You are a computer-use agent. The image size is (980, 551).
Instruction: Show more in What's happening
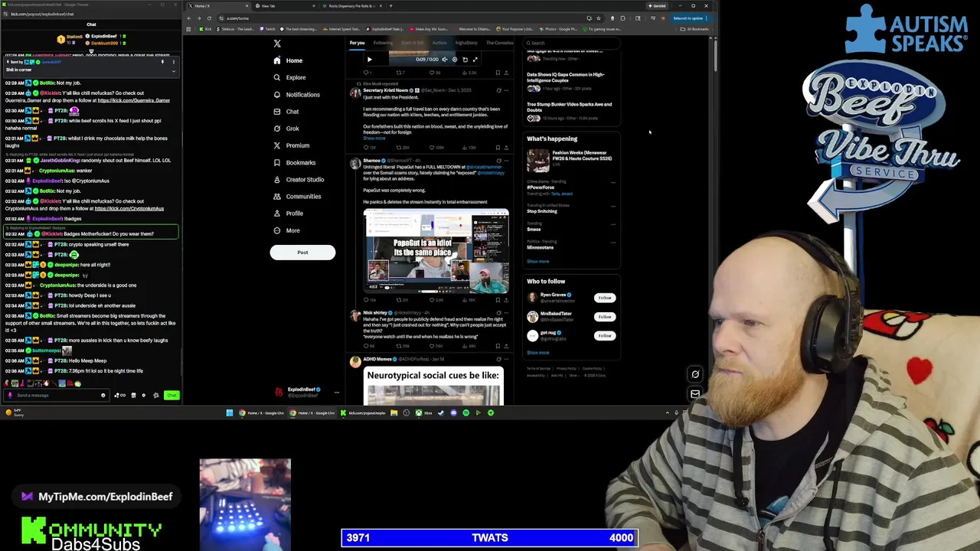(x=537, y=262)
